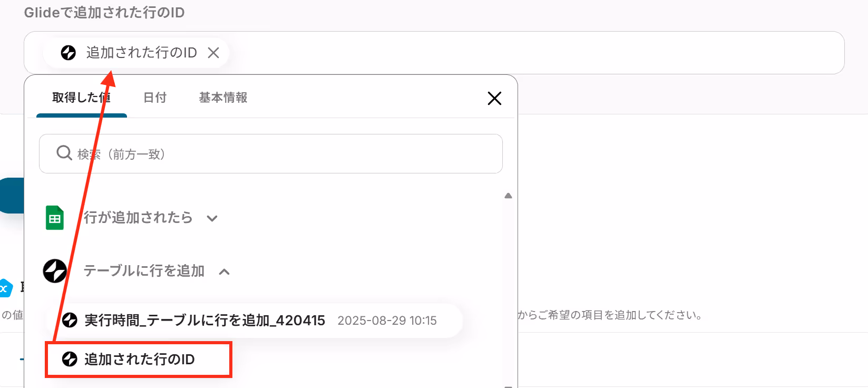
Task: Remove the 追加された行のID chip with X
Action: coord(213,53)
